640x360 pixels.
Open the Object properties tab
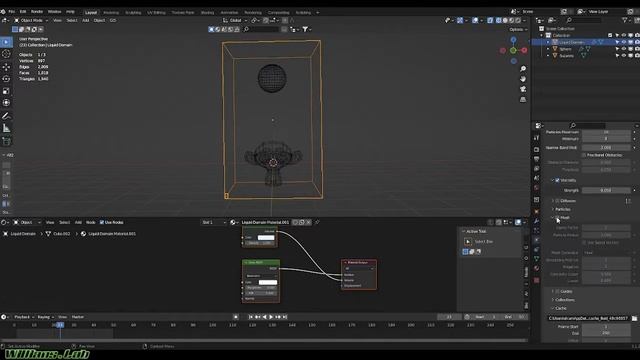pyautogui.click(x=536, y=211)
